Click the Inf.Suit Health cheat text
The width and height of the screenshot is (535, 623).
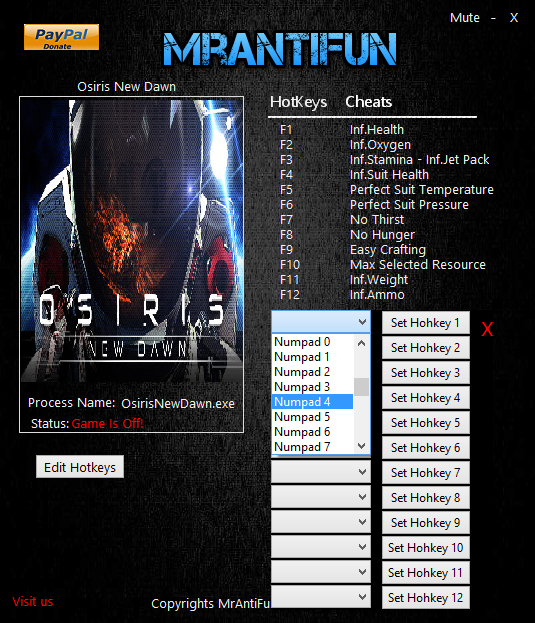[389, 175]
